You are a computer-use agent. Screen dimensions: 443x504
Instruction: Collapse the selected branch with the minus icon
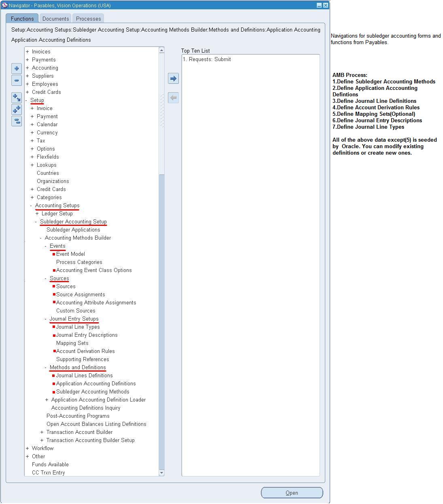(17, 81)
